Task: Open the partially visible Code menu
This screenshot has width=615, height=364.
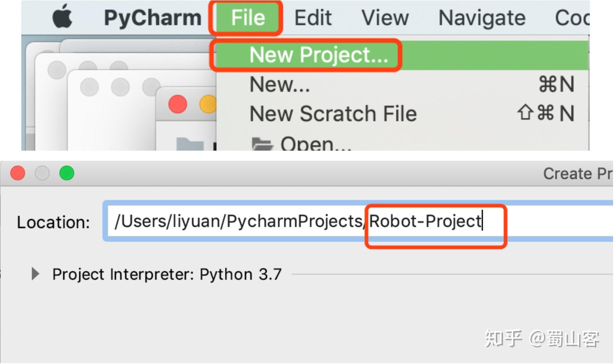Action: pos(572,18)
